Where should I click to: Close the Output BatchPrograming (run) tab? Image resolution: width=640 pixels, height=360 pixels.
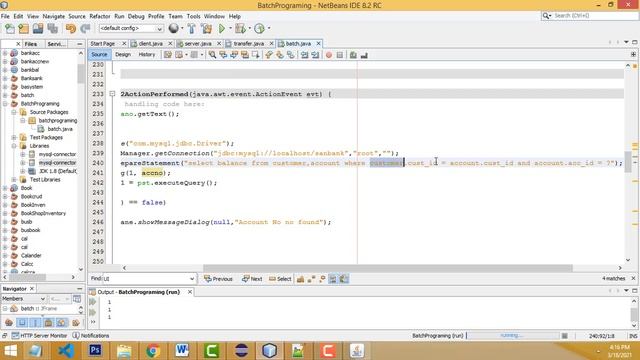[x=190, y=292]
